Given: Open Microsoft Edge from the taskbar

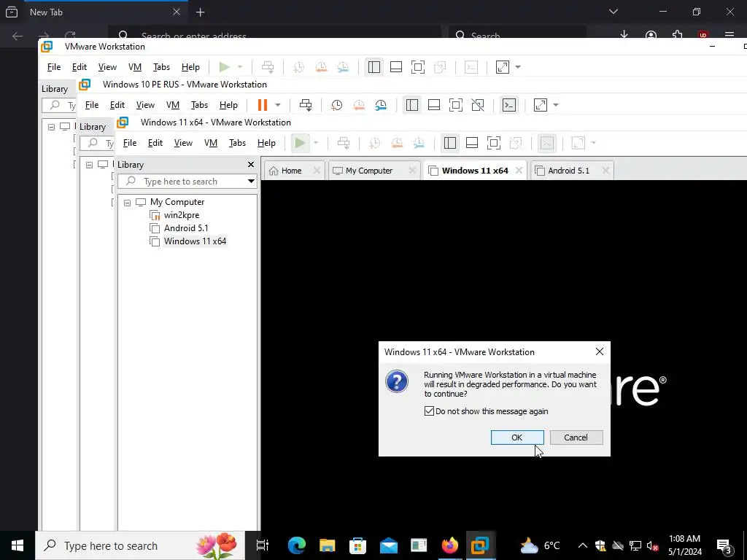Looking at the screenshot, I should pyautogui.click(x=296, y=545).
